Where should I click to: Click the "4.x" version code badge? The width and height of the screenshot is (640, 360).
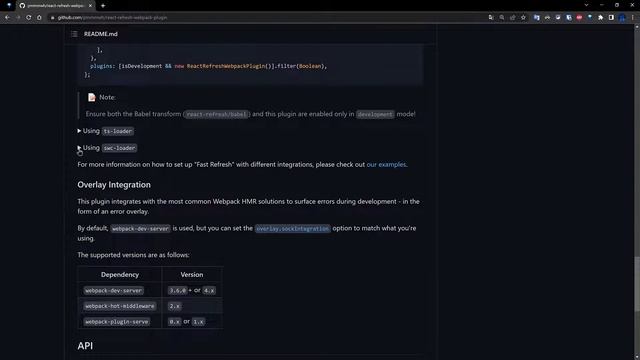209,291
